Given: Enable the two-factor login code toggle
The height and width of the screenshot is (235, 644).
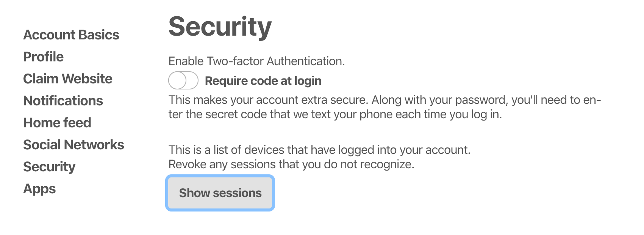Looking at the screenshot, I should 183,81.
